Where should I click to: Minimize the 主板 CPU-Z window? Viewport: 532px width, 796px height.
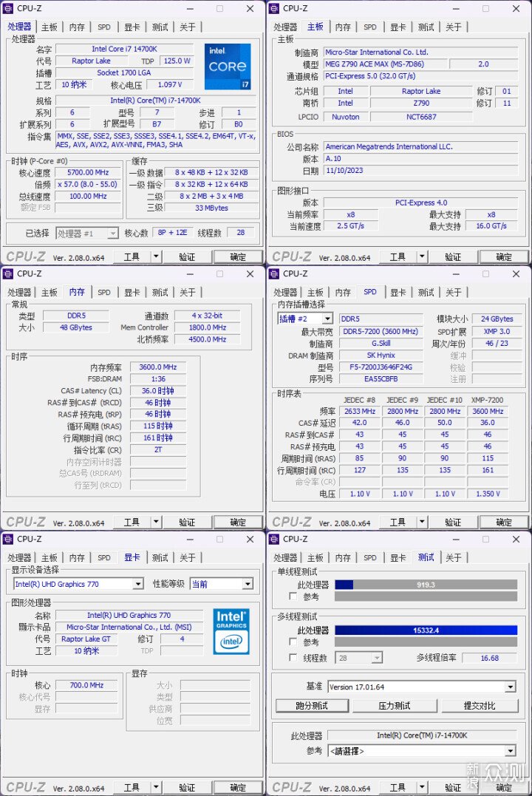[456, 9]
